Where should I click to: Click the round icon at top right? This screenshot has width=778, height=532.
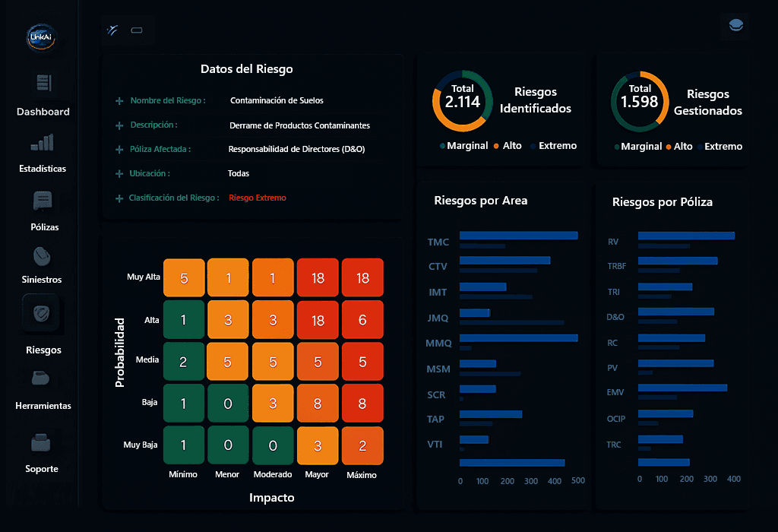(x=735, y=26)
